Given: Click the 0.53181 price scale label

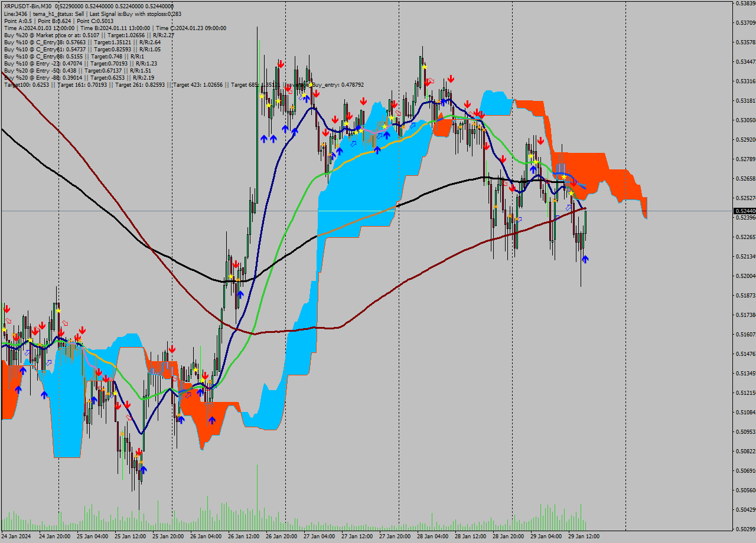Looking at the screenshot, I should (x=745, y=101).
